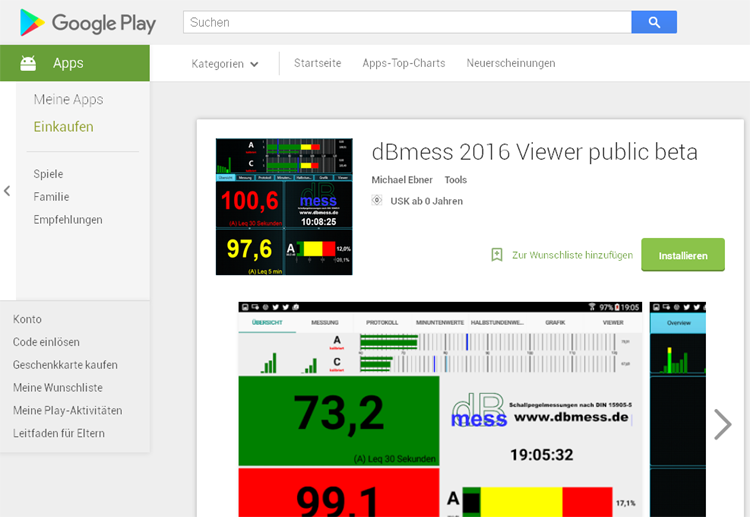Open Meine Apps
The width and height of the screenshot is (750, 517).
tap(68, 99)
